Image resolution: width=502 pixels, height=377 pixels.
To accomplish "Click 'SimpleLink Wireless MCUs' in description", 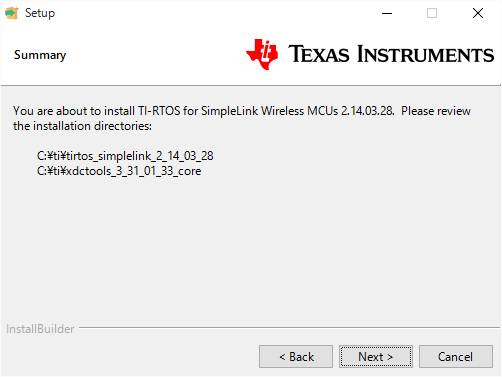I will (x=269, y=111).
